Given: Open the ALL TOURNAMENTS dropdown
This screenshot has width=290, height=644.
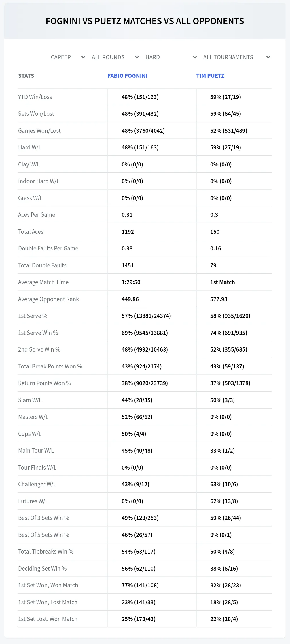Looking at the screenshot, I should (236, 57).
